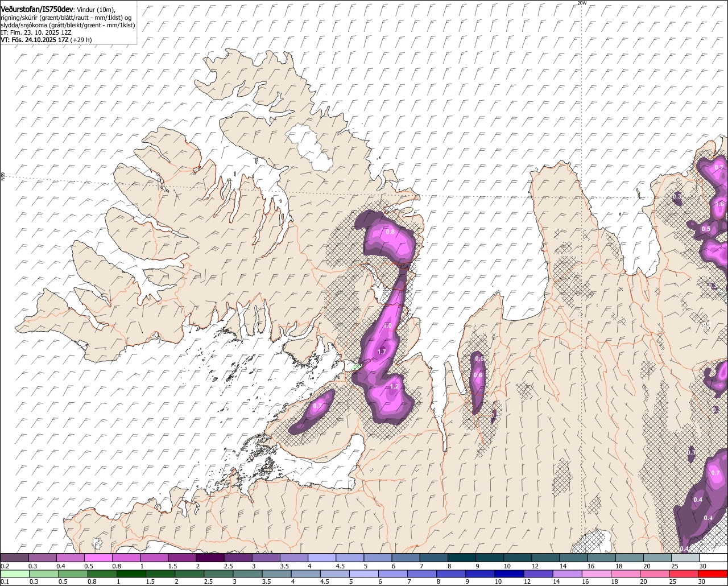Viewport: 728px width, 586px height.
Task: Click the Veðurstofan/IS750dev title text
Action: [36, 9]
